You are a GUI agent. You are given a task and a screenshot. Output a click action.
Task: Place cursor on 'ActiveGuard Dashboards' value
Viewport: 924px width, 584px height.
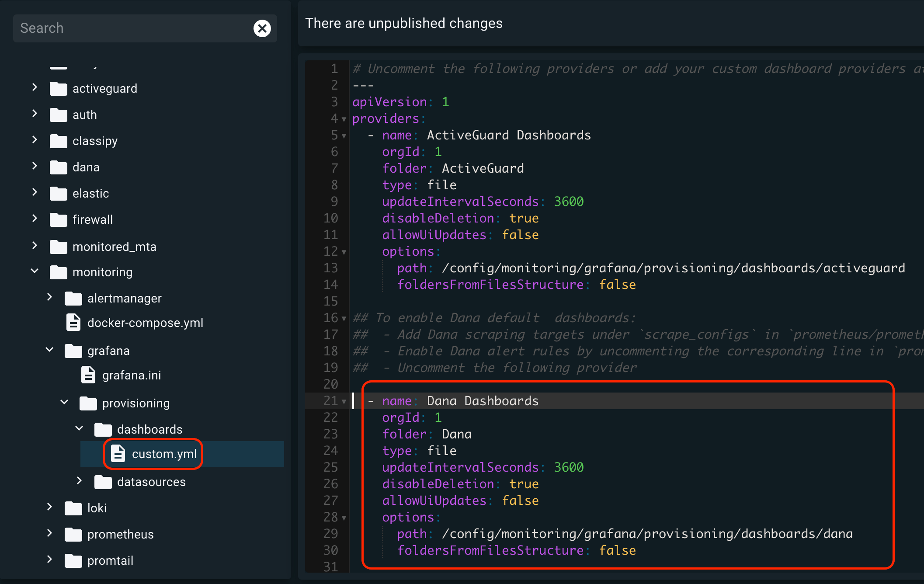point(509,135)
